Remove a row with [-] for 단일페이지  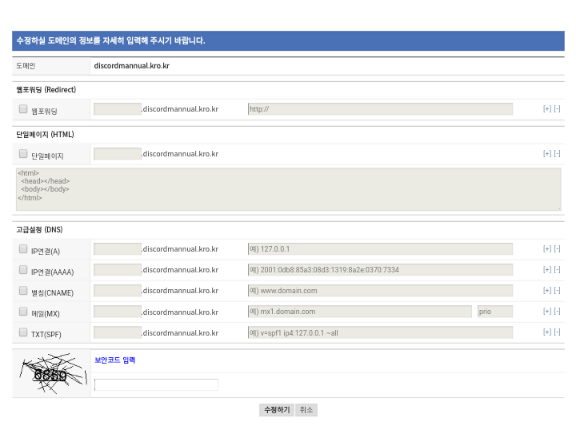tap(557, 154)
